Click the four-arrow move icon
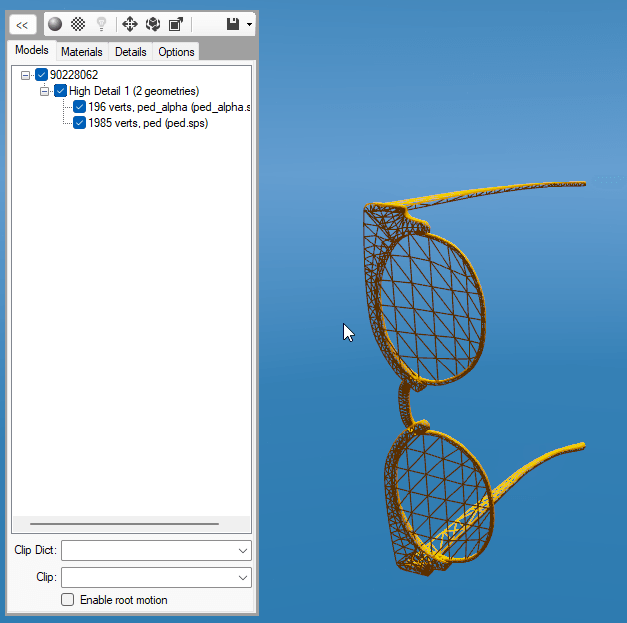627x623 pixels. [x=130, y=24]
